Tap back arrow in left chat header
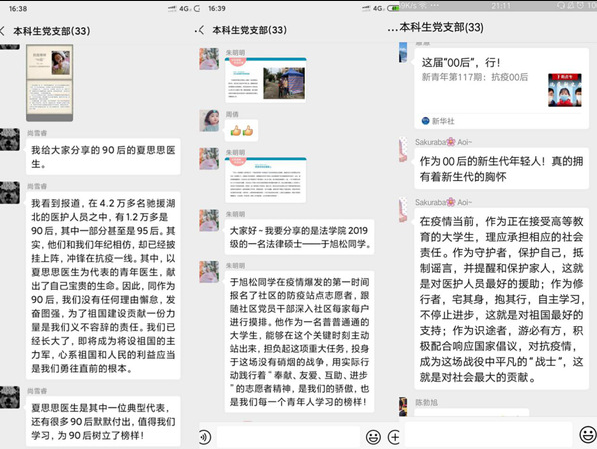 tap(2, 31)
